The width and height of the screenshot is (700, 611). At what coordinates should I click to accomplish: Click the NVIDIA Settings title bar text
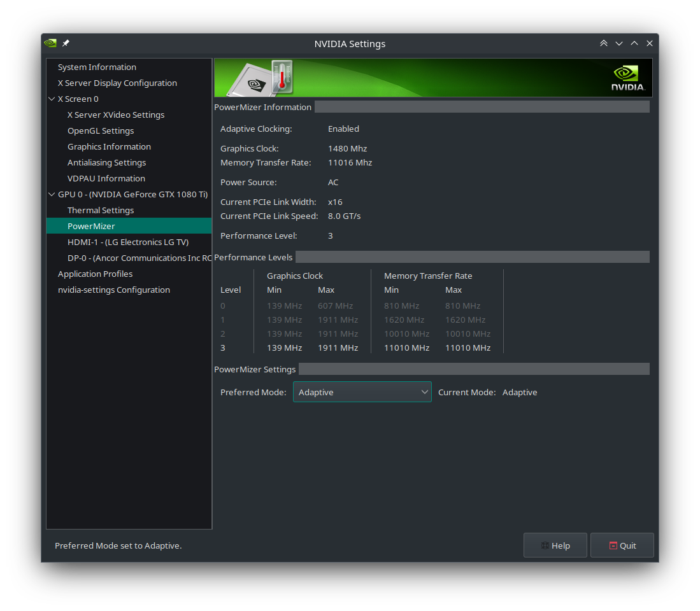(x=350, y=44)
